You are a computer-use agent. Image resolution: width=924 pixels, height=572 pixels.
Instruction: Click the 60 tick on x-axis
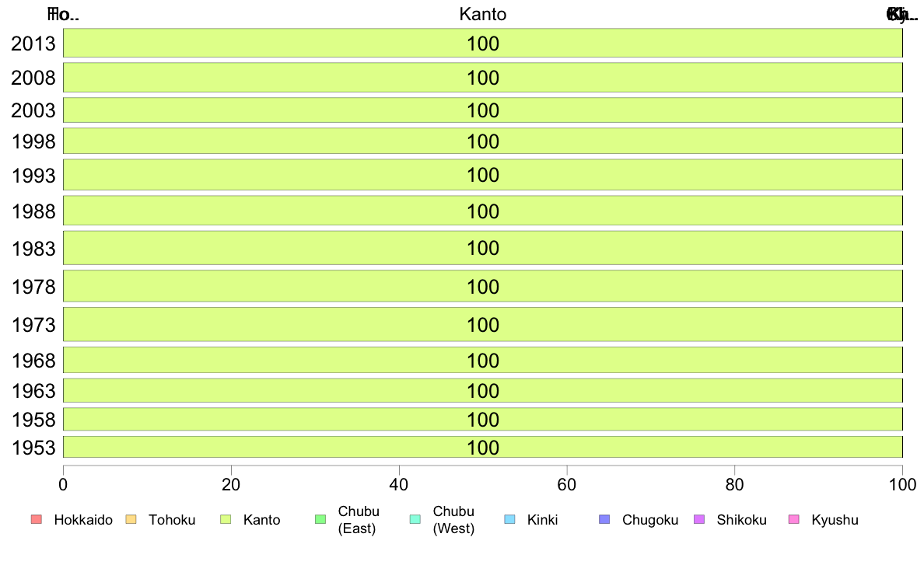[567, 485]
